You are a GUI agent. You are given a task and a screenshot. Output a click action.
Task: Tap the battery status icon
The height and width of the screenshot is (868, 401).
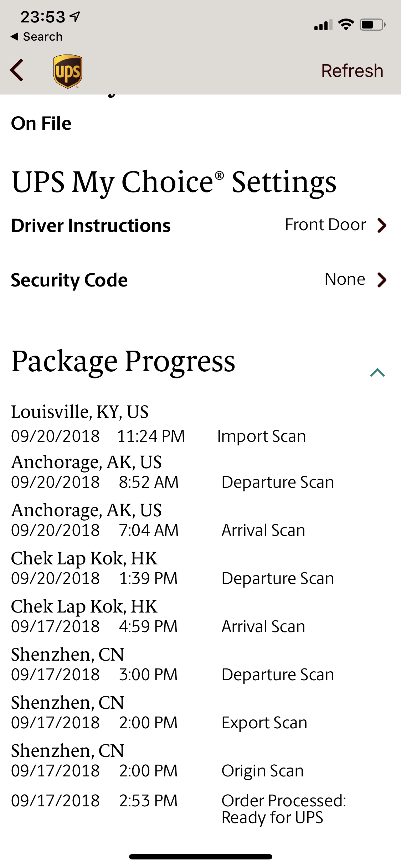pos(372,25)
